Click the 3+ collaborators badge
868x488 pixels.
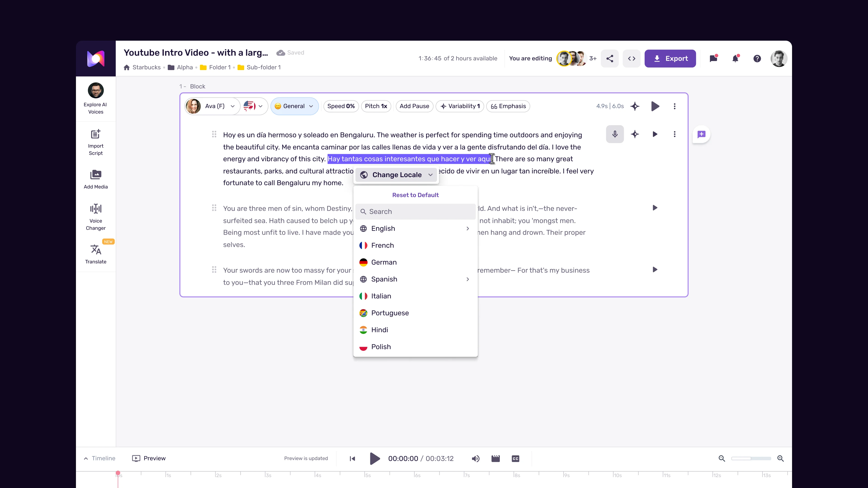(593, 59)
